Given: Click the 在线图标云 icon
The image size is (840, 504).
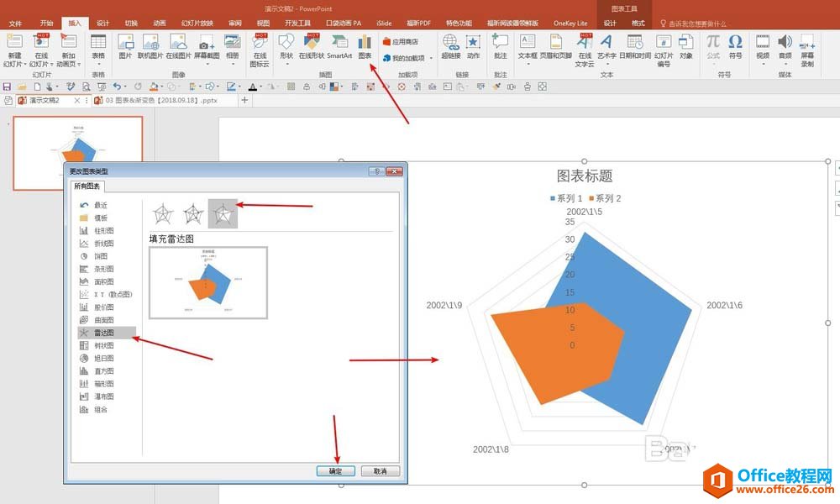Looking at the screenshot, I should click(x=260, y=50).
